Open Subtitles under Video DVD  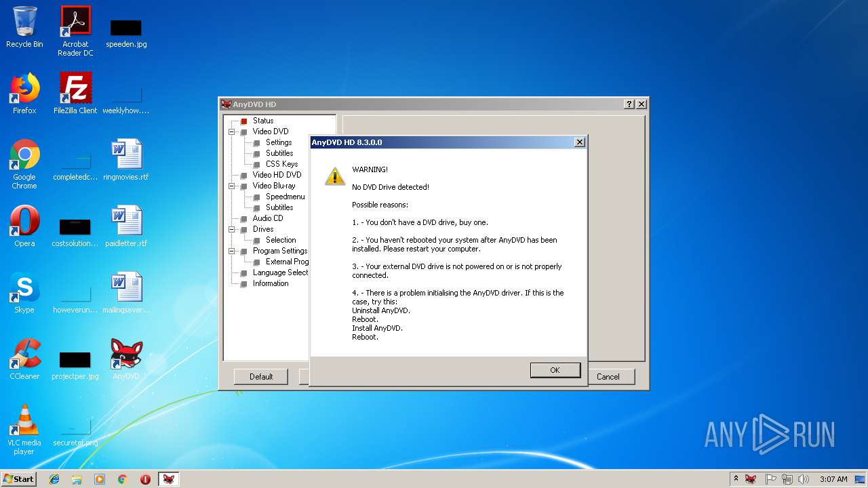point(279,153)
